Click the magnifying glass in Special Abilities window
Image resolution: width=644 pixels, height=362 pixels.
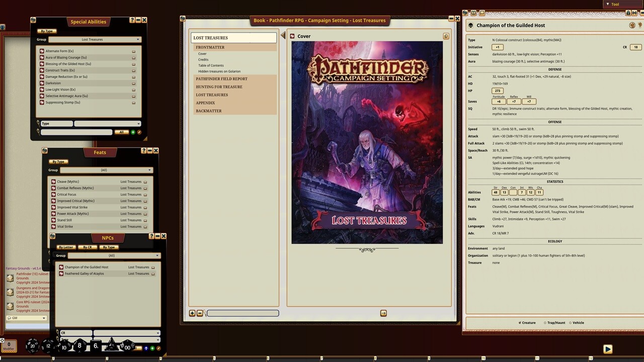(x=38, y=132)
